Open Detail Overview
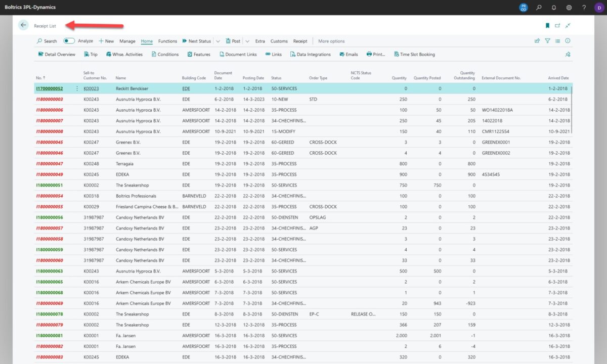 pos(57,55)
